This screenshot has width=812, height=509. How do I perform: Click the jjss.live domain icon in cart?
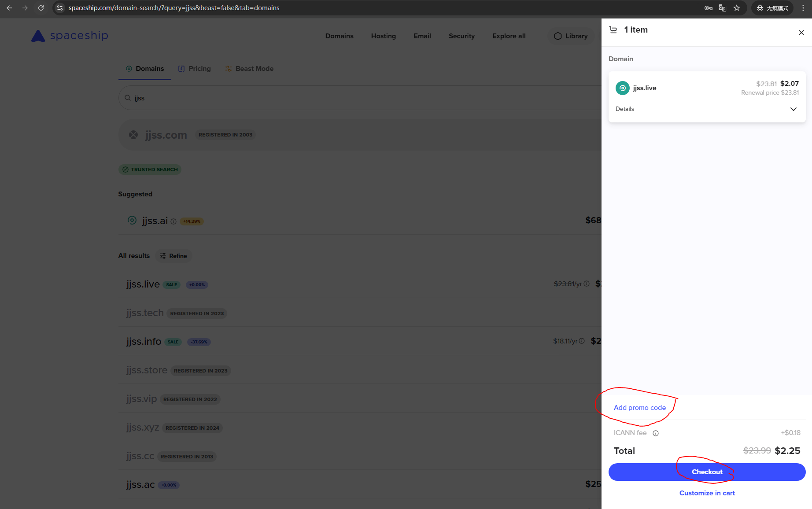622,88
